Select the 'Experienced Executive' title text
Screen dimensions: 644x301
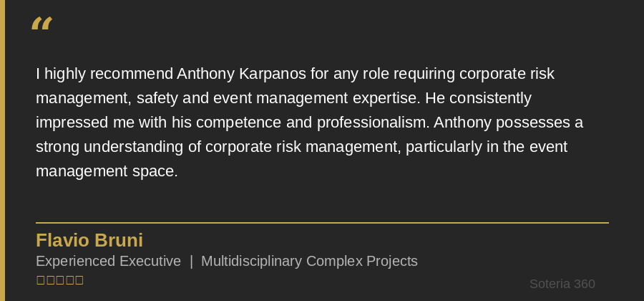pyautogui.click(x=108, y=262)
